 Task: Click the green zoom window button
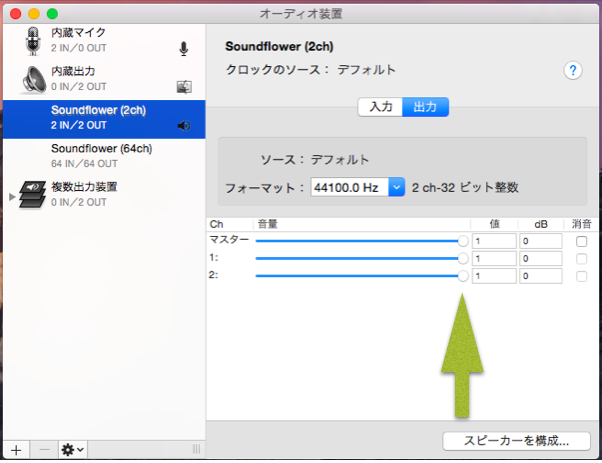pos(52,14)
